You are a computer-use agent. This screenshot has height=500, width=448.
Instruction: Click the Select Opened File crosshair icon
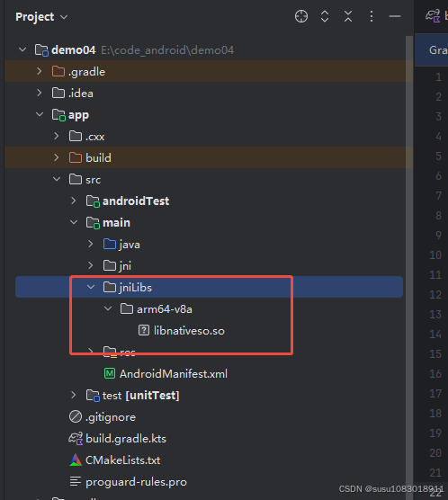pyautogui.click(x=301, y=16)
